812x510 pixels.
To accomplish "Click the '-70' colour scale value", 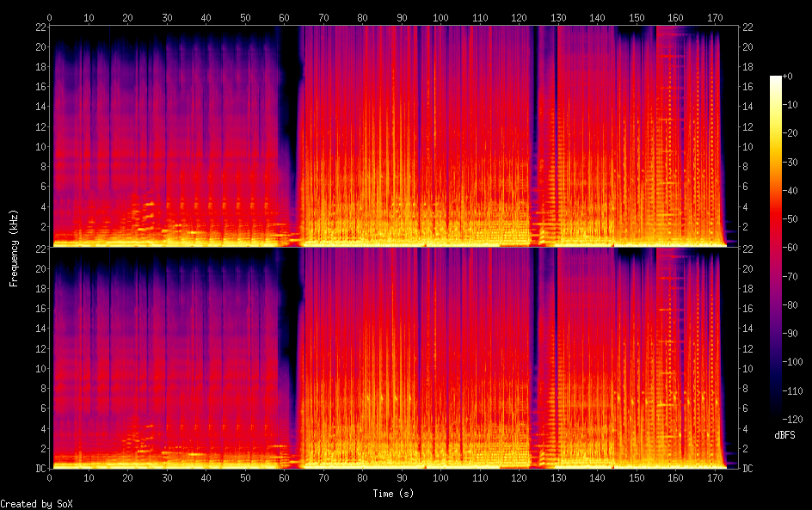I will 790,276.
